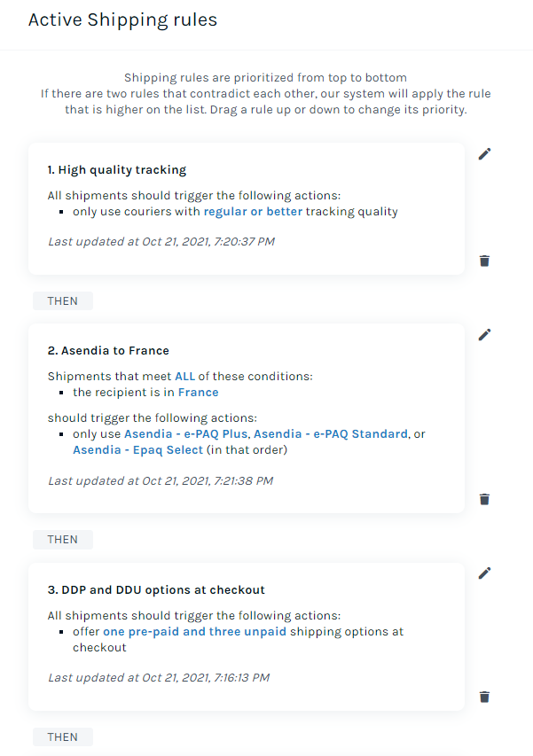The height and width of the screenshot is (756, 533).
Task: Select the Asendia - Epaq Select link
Action: point(138,450)
